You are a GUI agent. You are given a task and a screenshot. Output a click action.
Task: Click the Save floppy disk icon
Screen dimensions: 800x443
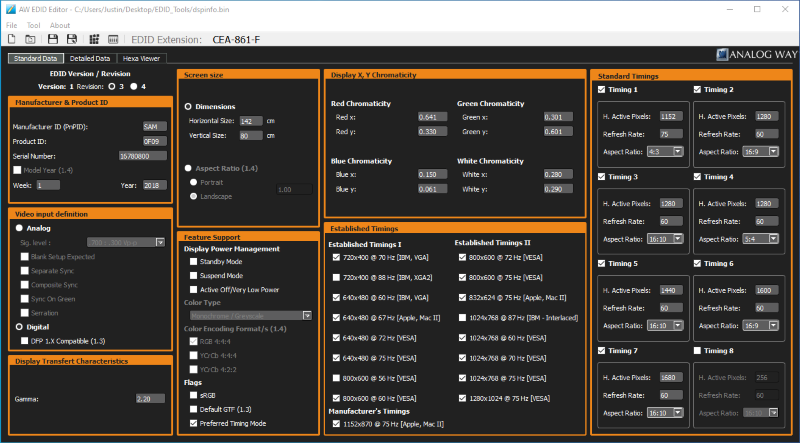pyautogui.click(x=52, y=39)
